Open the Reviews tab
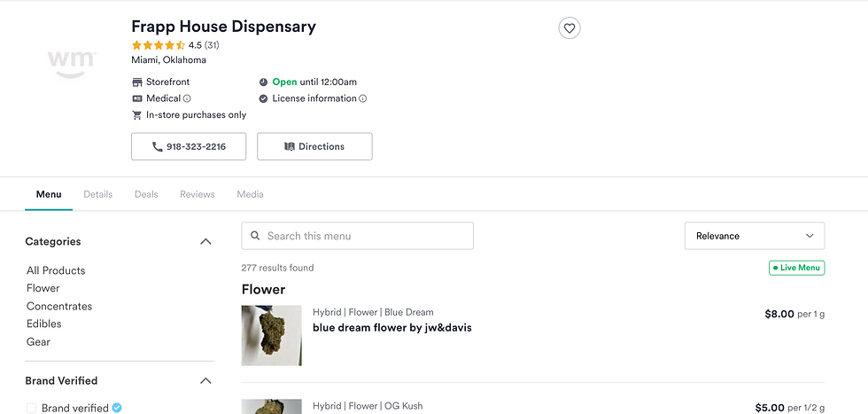The height and width of the screenshot is (414, 868). pos(198,194)
